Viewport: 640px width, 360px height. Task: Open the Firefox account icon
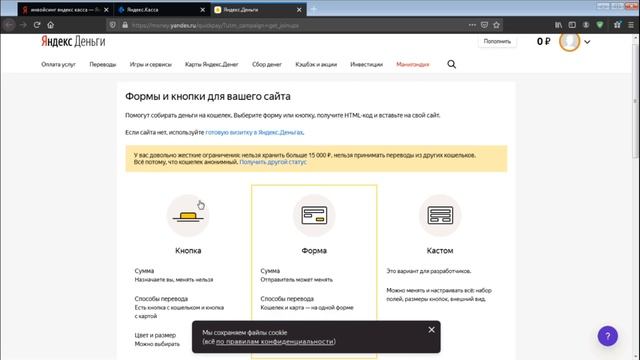[x=586, y=25]
